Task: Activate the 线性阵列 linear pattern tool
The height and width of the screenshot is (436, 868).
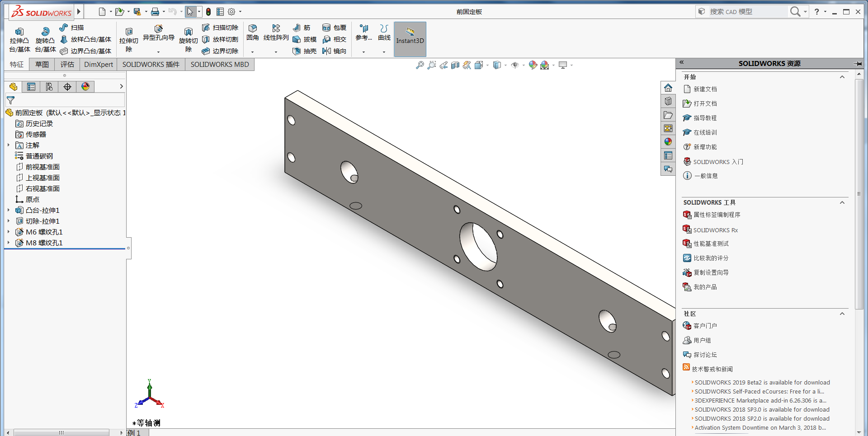Action: pyautogui.click(x=276, y=33)
